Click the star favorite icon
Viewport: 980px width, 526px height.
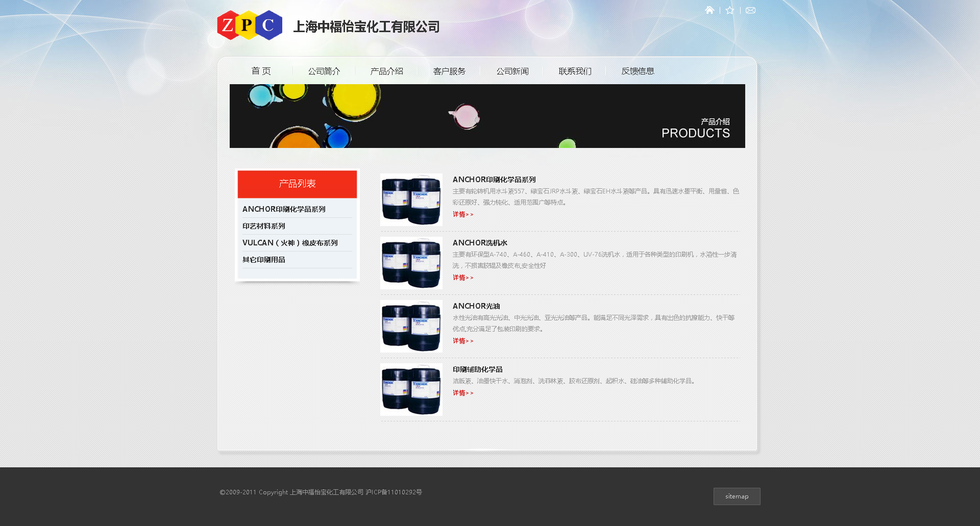730,10
